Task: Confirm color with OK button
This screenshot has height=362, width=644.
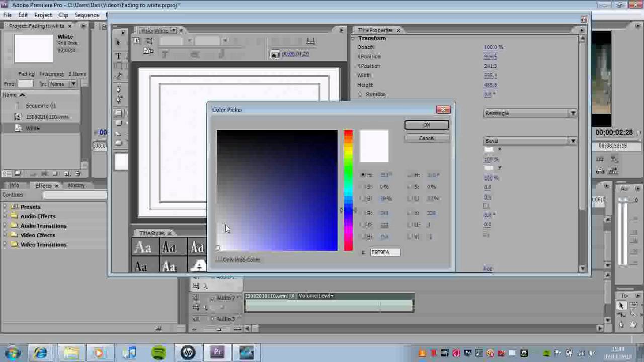Action: (426, 125)
